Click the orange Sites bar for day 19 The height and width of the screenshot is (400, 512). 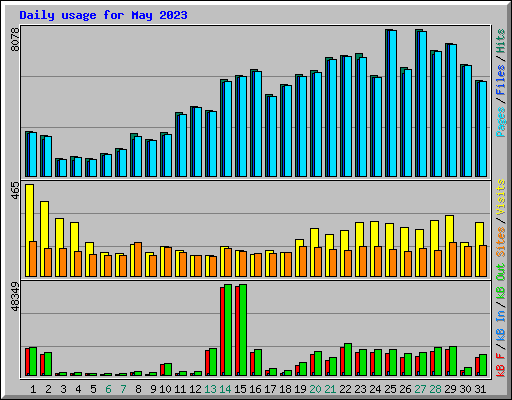[303, 261]
